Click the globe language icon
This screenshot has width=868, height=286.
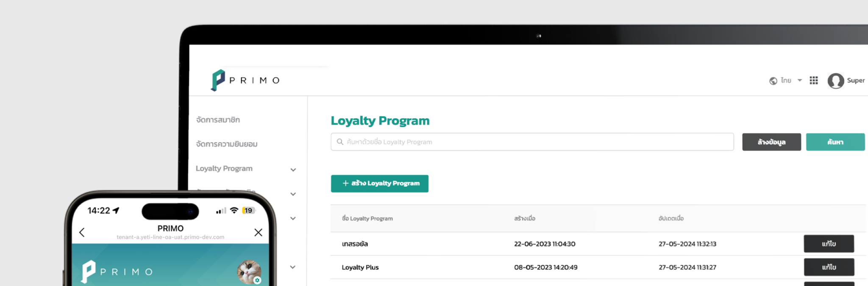point(773,81)
